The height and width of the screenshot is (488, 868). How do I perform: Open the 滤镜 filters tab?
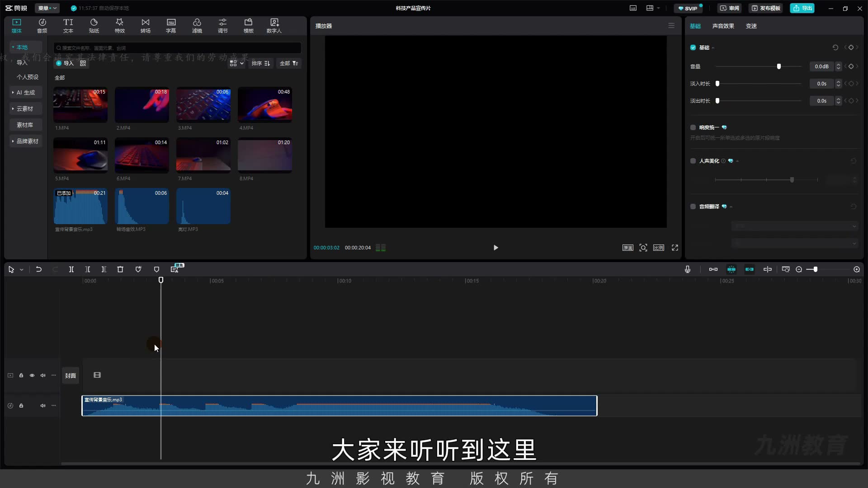[x=197, y=26]
